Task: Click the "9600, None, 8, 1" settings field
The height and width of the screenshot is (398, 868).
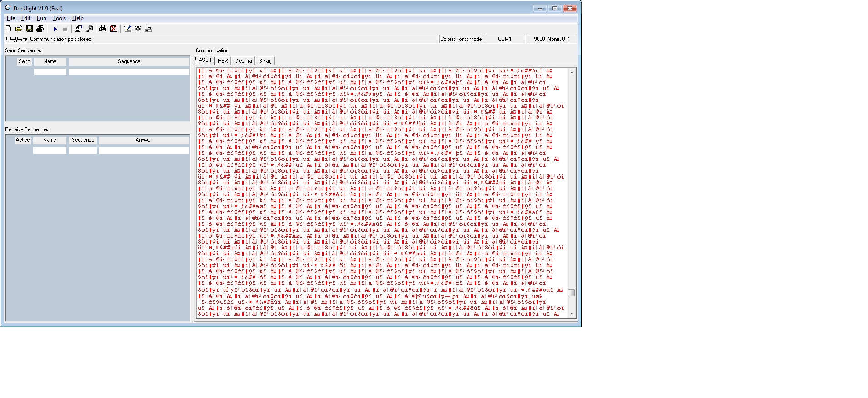Action: (x=552, y=39)
